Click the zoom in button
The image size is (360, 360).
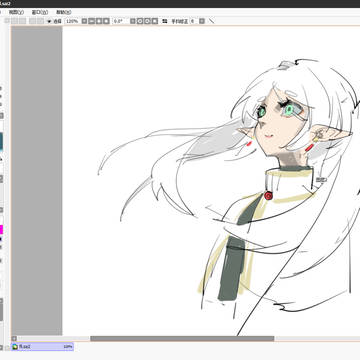pyautogui.click(x=99, y=21)
